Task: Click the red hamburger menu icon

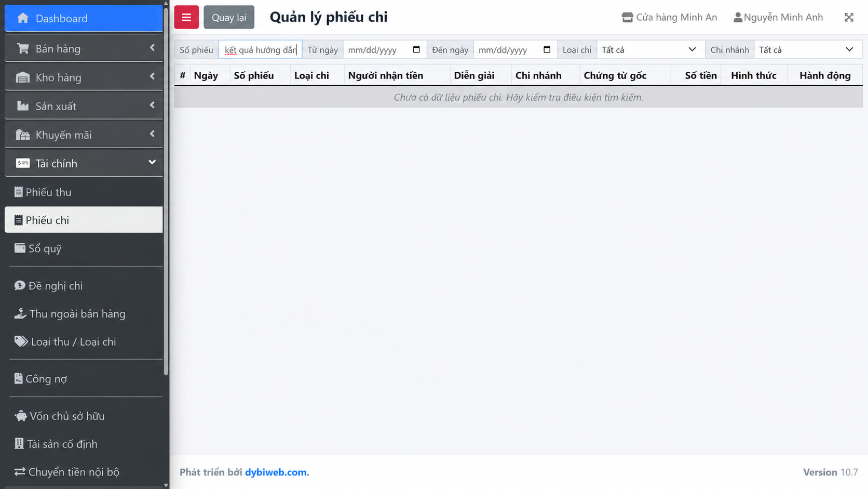Action: pos(186,17)
